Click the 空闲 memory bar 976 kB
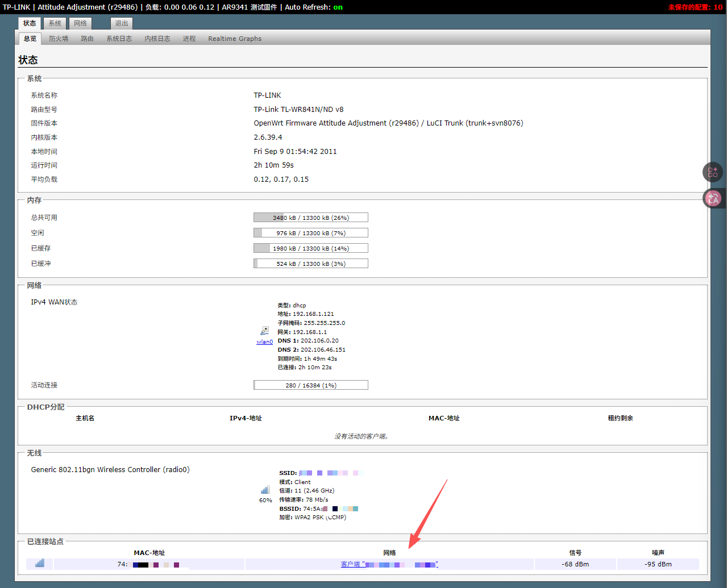 coord(311,233)
